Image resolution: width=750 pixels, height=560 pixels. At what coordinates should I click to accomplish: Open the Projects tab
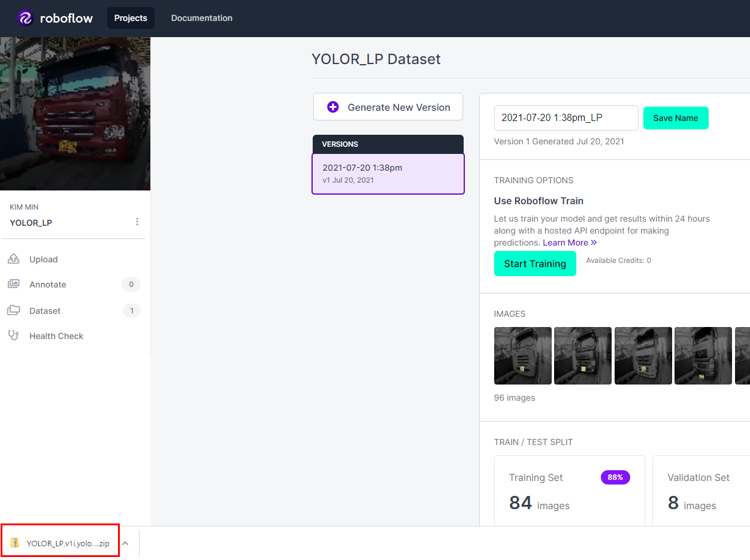point(131,18)
